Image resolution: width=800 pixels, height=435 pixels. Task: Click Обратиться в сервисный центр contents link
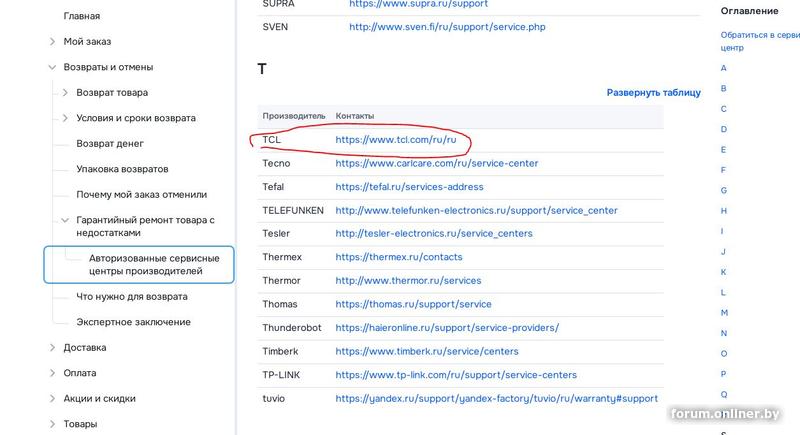(759, 41)
